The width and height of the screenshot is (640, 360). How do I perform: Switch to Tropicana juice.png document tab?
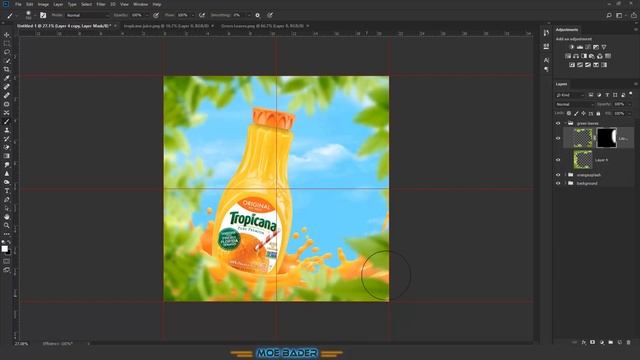[166, 26]
